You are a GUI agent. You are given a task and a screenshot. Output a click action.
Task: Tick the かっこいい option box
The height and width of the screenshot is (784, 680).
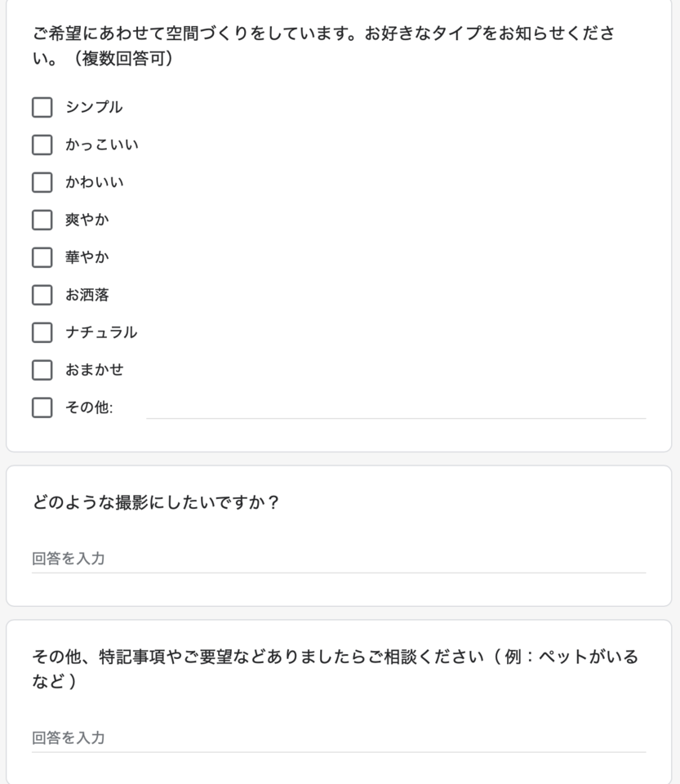42,145
